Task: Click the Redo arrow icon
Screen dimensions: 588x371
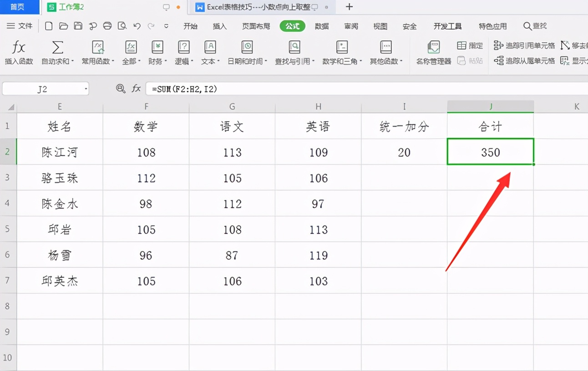Action: pyautogui.click(x=151, y=26)
